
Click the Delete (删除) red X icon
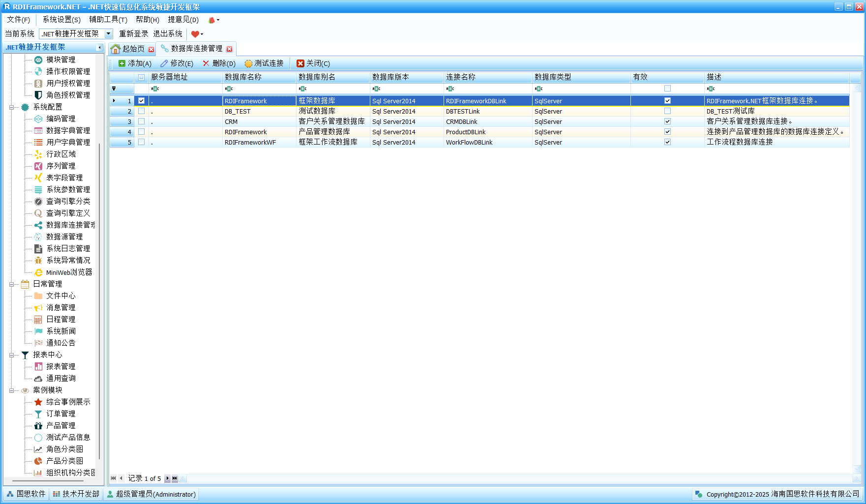[x=206, y=63]
